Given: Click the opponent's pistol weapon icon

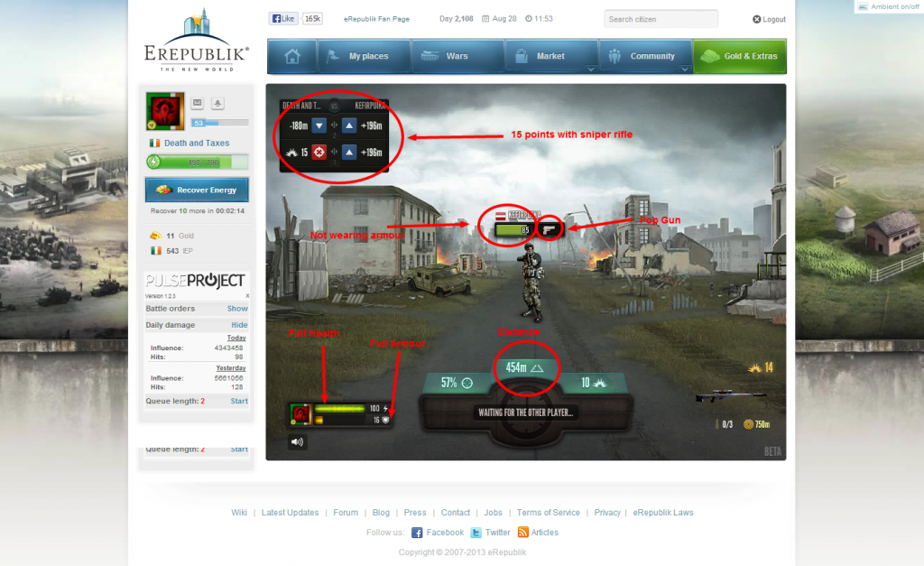Looking at the screenshot, I should tap(550, 229).
